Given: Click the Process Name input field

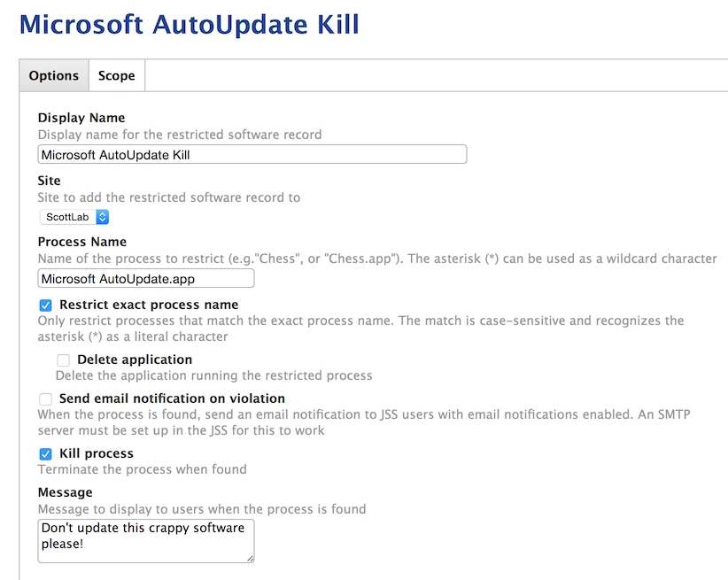Looking at the screenshot, I should pos(146,279).
